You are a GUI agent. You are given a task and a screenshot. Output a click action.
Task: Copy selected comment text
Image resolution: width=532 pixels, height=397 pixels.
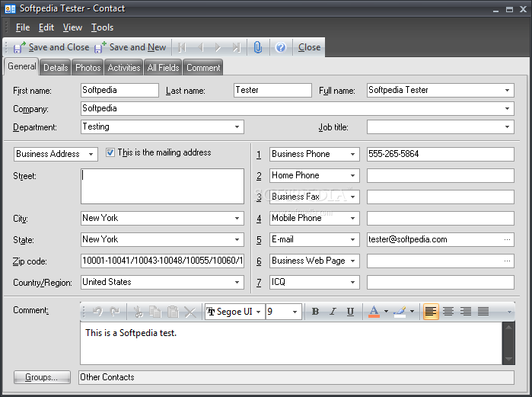point(155,312)
